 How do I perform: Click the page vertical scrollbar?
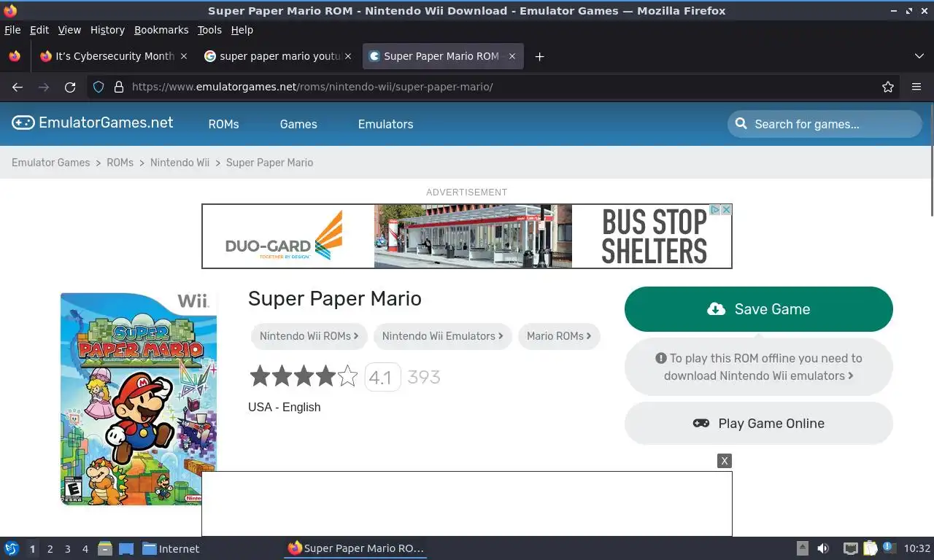click(x=931, y=159)
